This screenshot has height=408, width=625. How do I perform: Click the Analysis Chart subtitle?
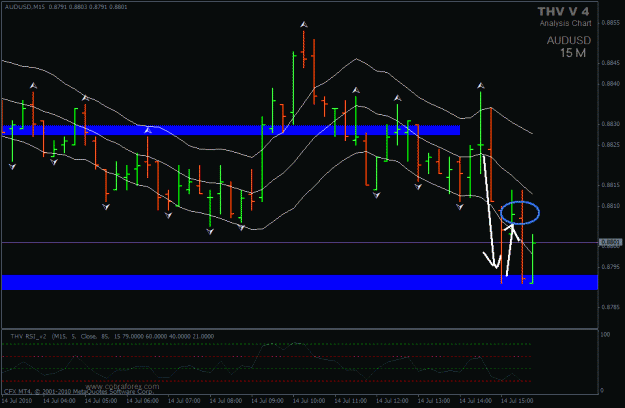click(x=565, y=24)
